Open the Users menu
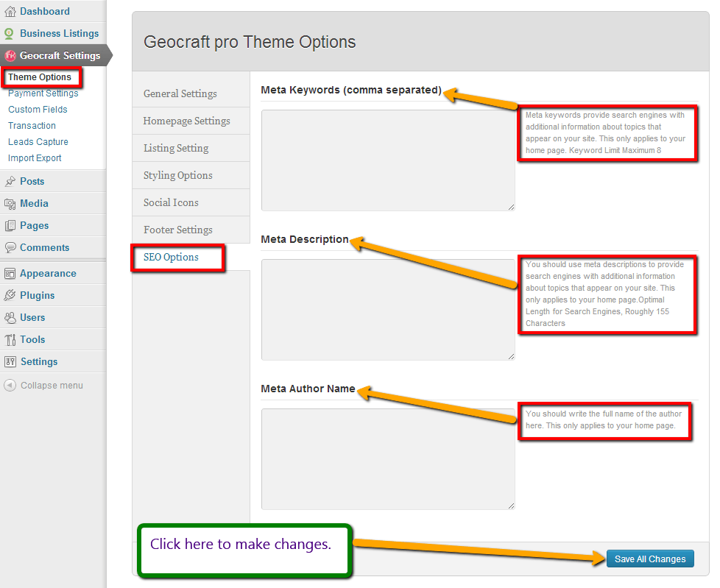The image size is (720, 588). coord(32,318)
